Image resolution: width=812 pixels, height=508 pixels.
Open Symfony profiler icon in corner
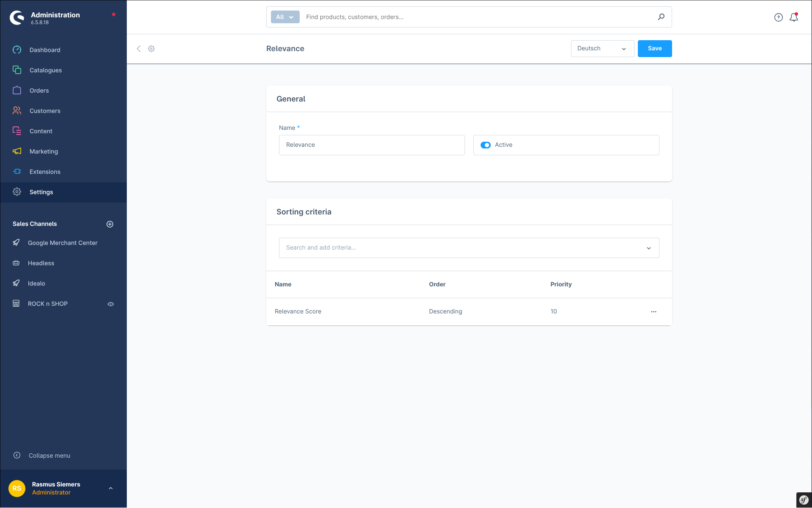click(804, 500)
